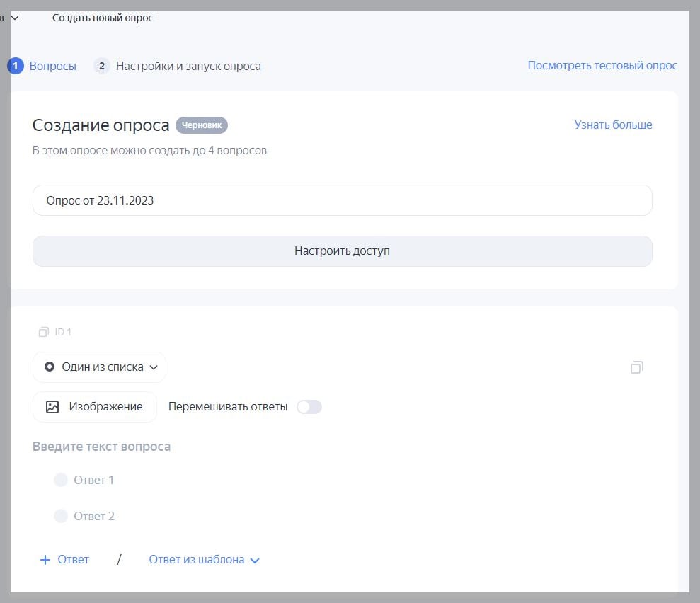700x603 pixels.
Task: Open the Один из списка question type dropdown
Action: [100, 367]
